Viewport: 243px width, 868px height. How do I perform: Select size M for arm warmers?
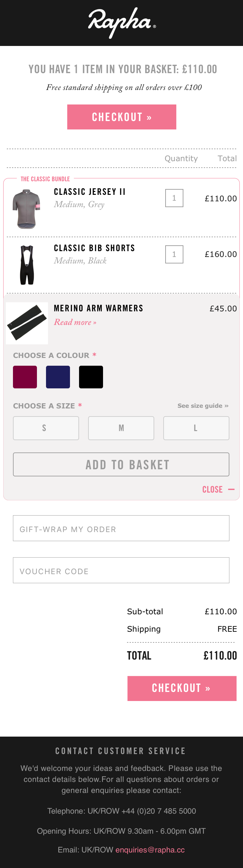[121, 428]
